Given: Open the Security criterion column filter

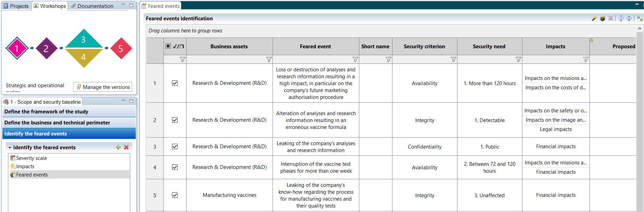Looking at the screenshot, I should [453, 60].
